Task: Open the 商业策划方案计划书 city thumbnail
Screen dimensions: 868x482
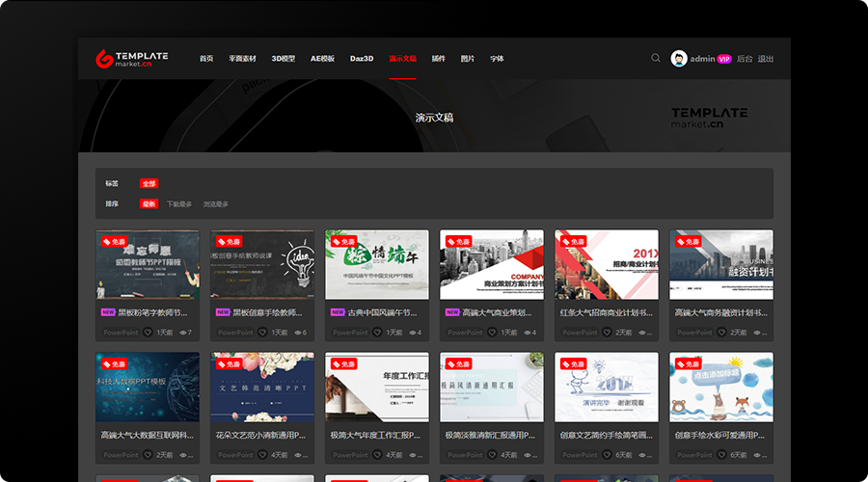Action: 492,264
